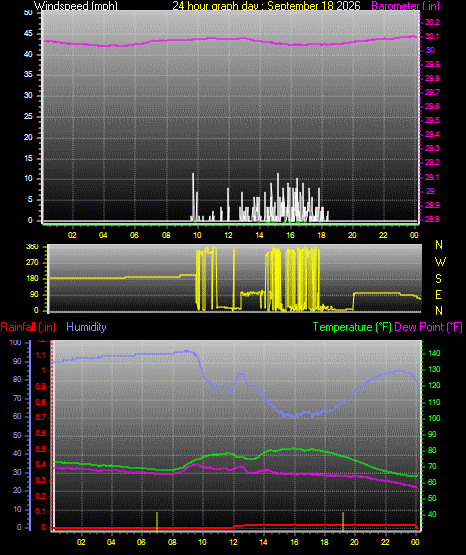Viewport: 466px width, 555px height.
Task: Click the 120 tick on green temperature axis
Action: [434, 385]
